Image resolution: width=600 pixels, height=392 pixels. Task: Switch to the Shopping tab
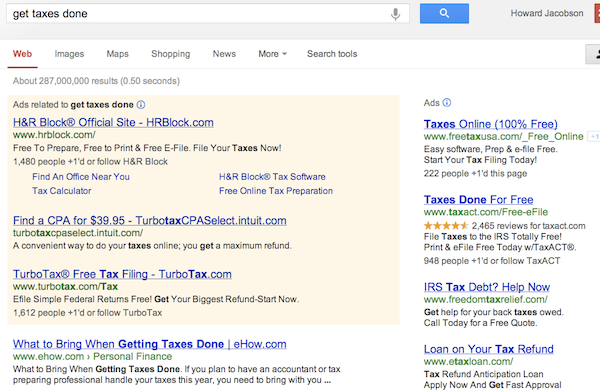click(x=171, y=54)
